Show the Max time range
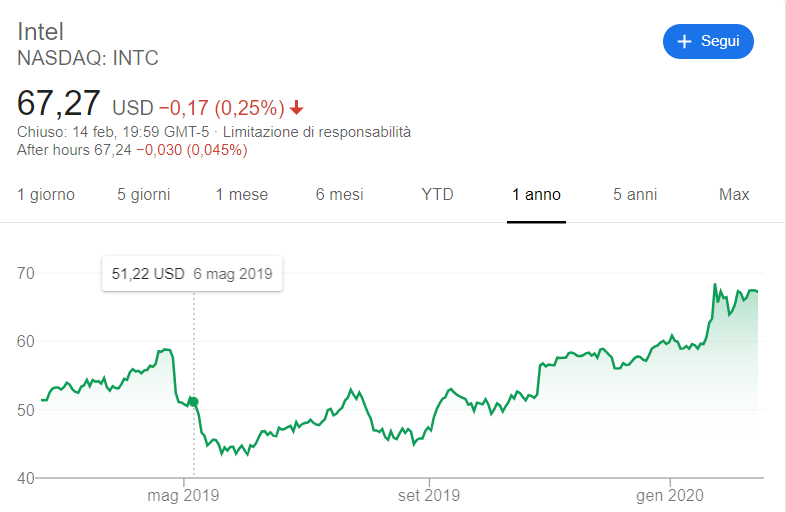The width and height of the screenshot is (786, 512). tap(734, 195)
